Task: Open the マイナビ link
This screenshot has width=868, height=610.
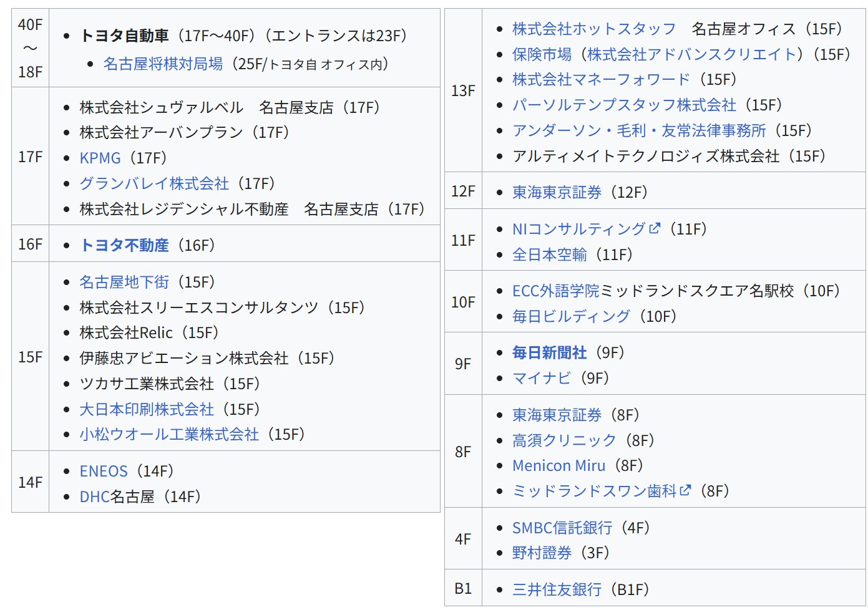Action: click(x=542, y=378)
